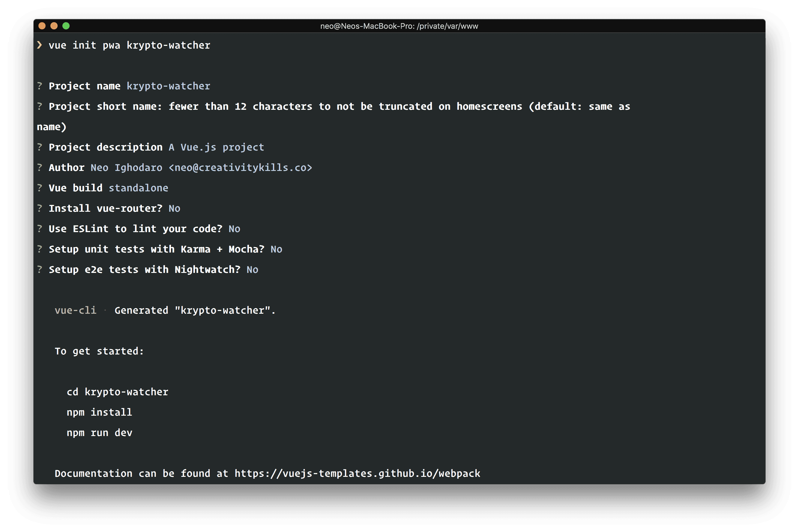799x532 pixels.
Task: Click the "cd krypto-watcher" instruction line
Action: [117, 392]
